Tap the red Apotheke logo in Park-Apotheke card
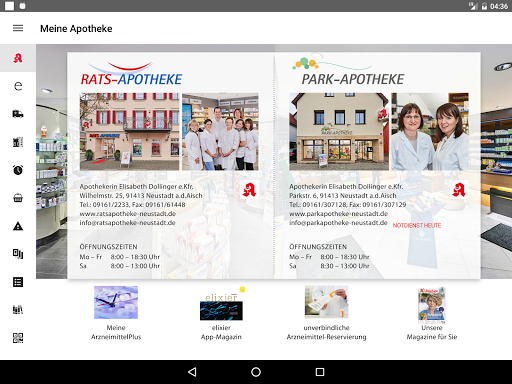The height and width of the screenshot is (384, 512). coord(459,190)
